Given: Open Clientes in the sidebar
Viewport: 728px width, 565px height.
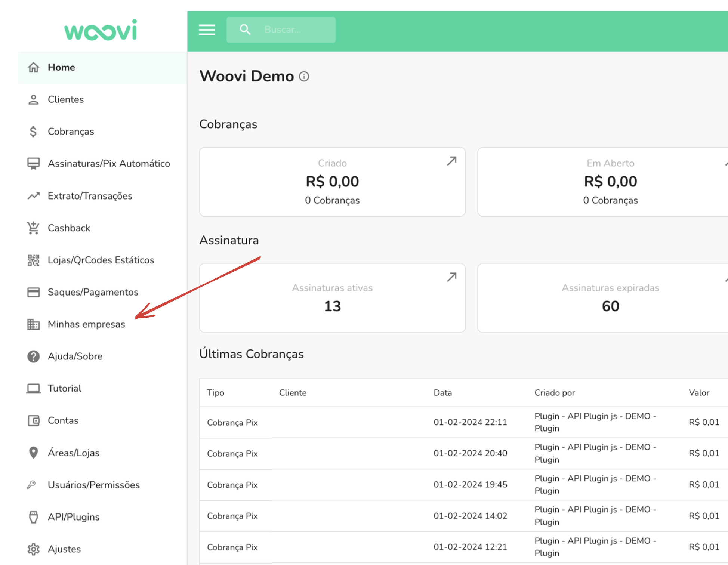Looking at the screenshot, I should pos(66,99).
